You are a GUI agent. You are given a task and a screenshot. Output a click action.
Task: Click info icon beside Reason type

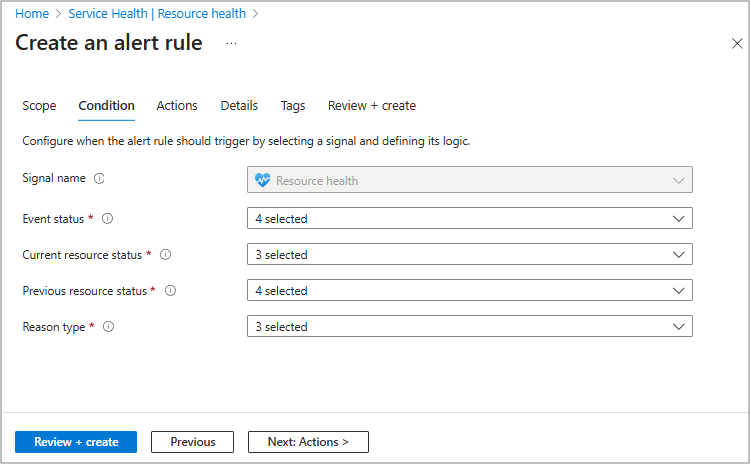[109, 326]
